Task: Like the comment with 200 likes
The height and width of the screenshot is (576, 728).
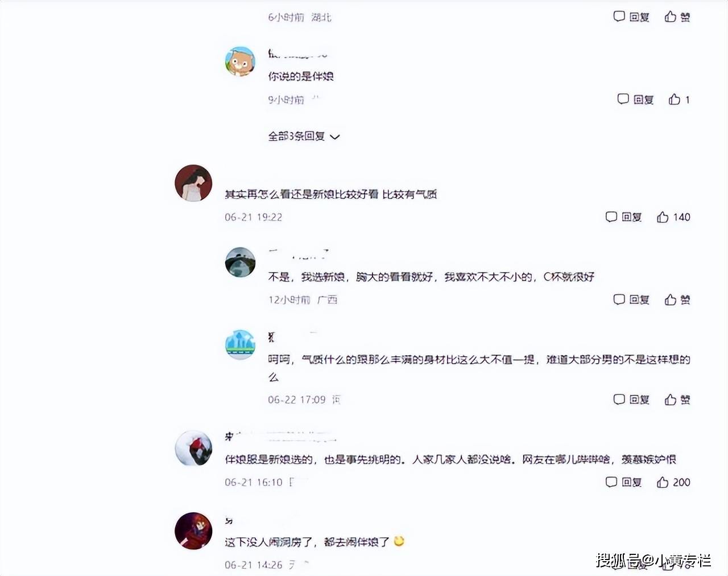Action: point(673,482)
